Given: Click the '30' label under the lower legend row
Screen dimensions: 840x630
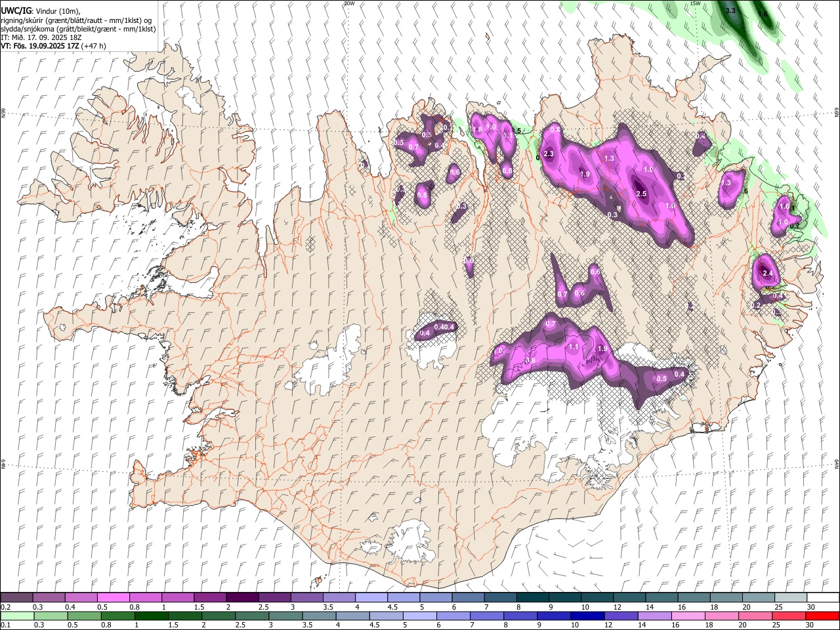Looking at the screenshot, I should tap(811, 625).
